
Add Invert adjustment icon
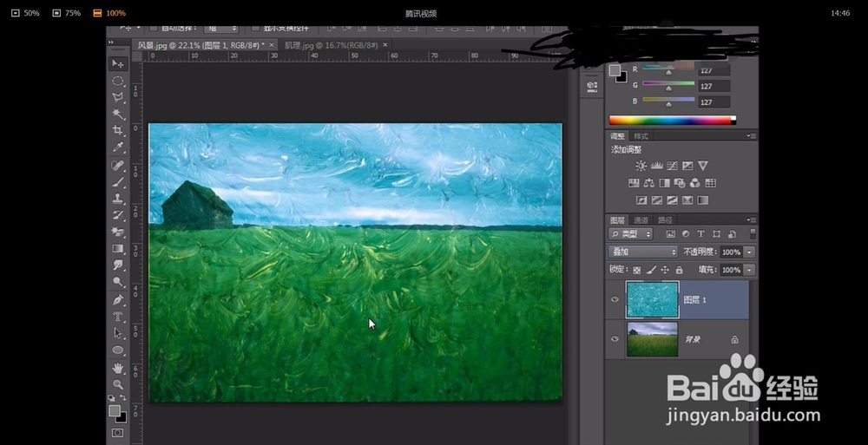click(x=641, y=200)
